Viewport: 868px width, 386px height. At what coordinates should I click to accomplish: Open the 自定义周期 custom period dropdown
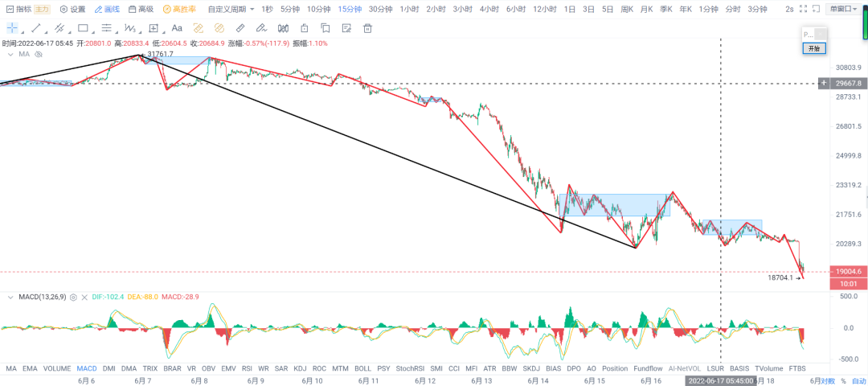(x=231, y=10)
